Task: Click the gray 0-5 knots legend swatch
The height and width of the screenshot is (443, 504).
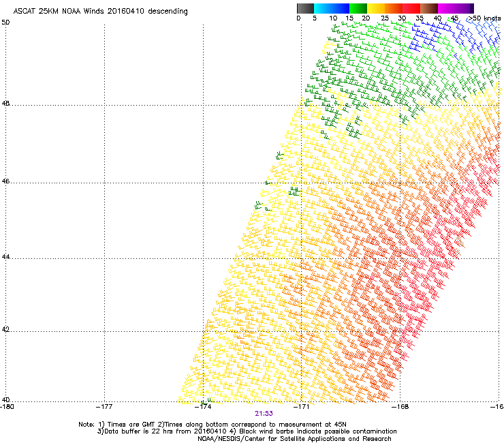Action: point(305,8)
